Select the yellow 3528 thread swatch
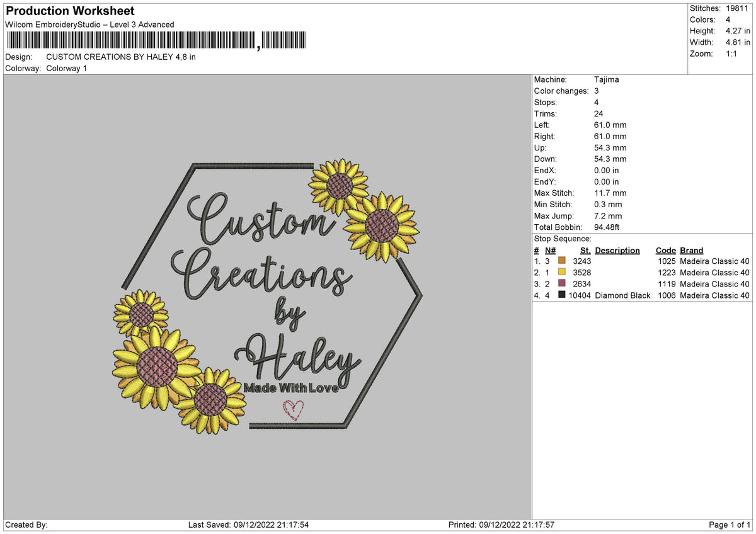This screenshot has width=756, height=534. pyautogui.click(x=563, y=273)
